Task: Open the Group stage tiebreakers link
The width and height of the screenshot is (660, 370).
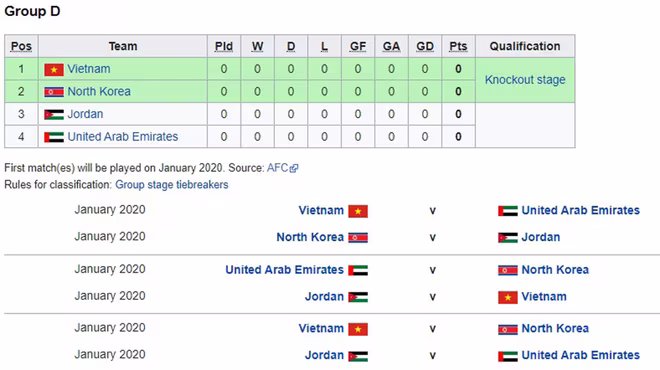Action: [x=172, y=185]
